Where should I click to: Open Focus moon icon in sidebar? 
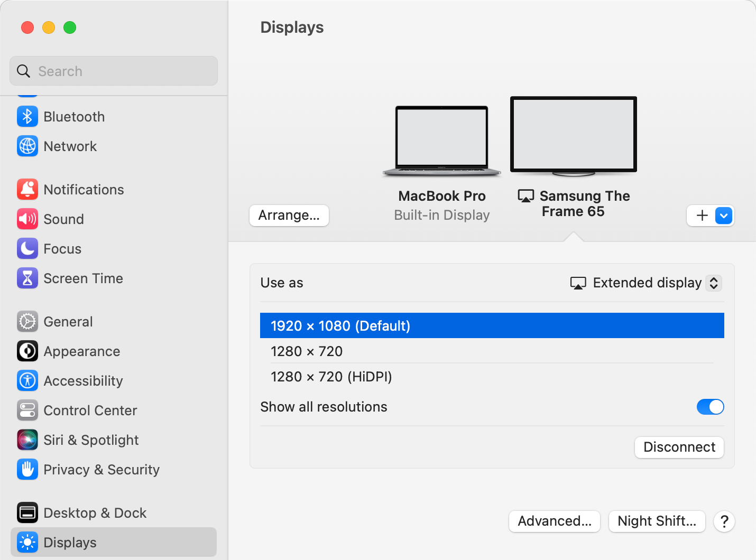click(x=27, y=249)
